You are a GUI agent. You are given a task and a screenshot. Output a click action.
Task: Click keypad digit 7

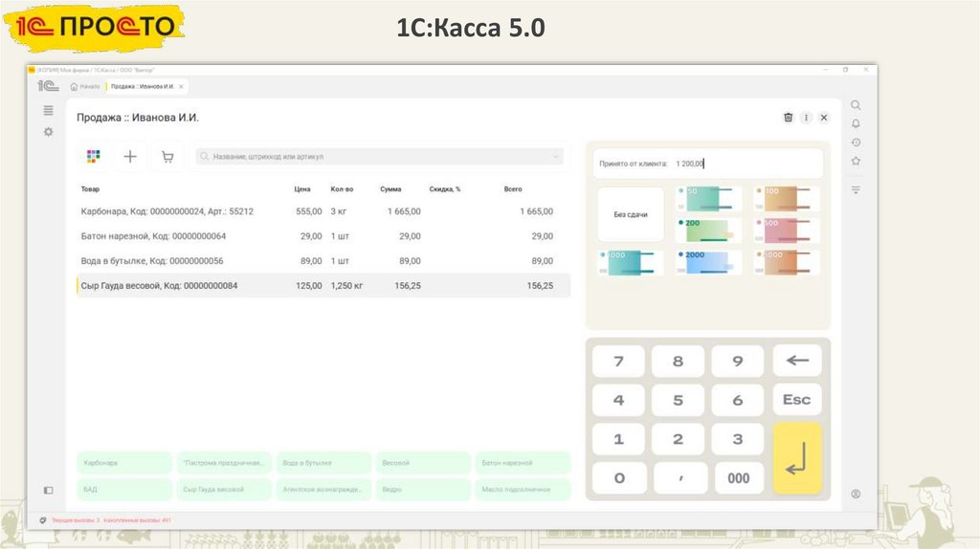pos(618,361)
